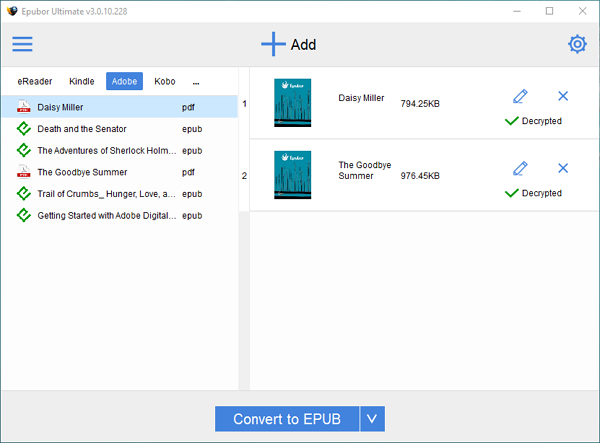This screenshot has height=443, width=600.
Task: Edit metadata for Daisy Miller
Action: 520,96
